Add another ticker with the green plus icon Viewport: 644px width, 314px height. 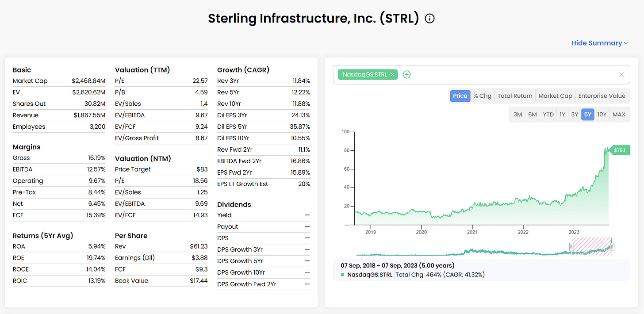click(407, 75)
